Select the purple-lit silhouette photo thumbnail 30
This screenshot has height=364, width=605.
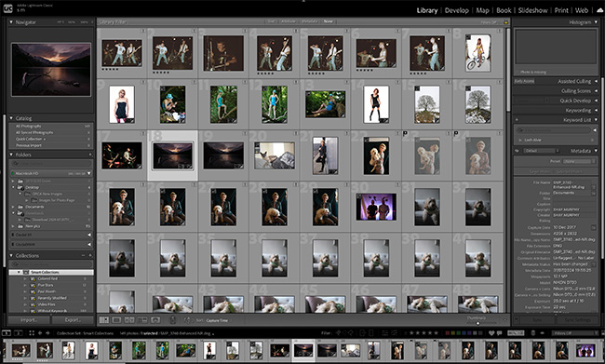click(376, 207)
